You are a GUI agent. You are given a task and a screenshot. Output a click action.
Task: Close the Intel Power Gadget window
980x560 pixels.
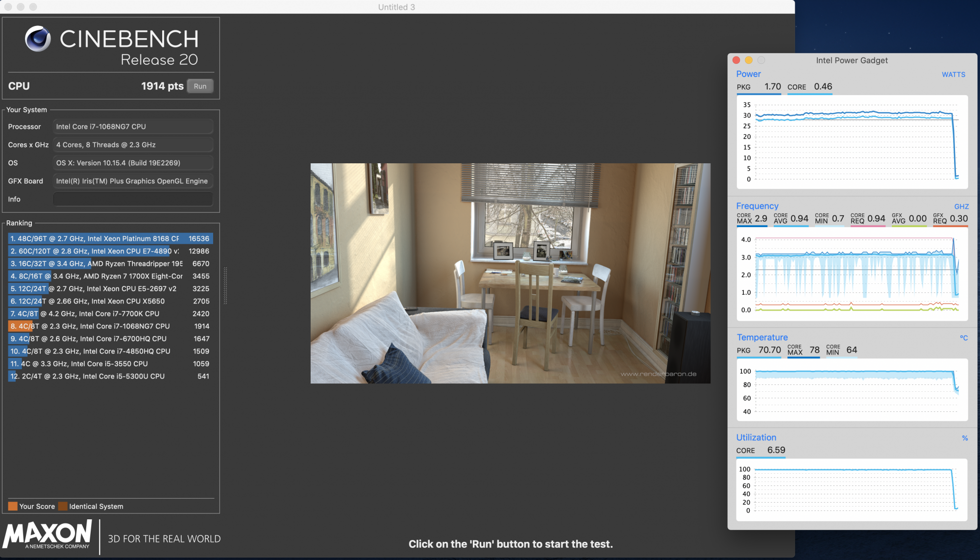tap(736, 60)
